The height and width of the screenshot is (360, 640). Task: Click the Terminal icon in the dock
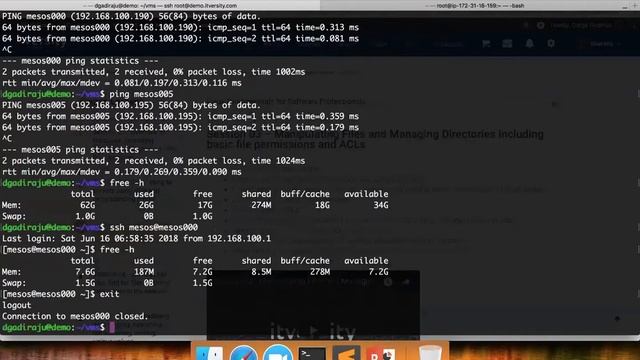[x=312, y=353]
